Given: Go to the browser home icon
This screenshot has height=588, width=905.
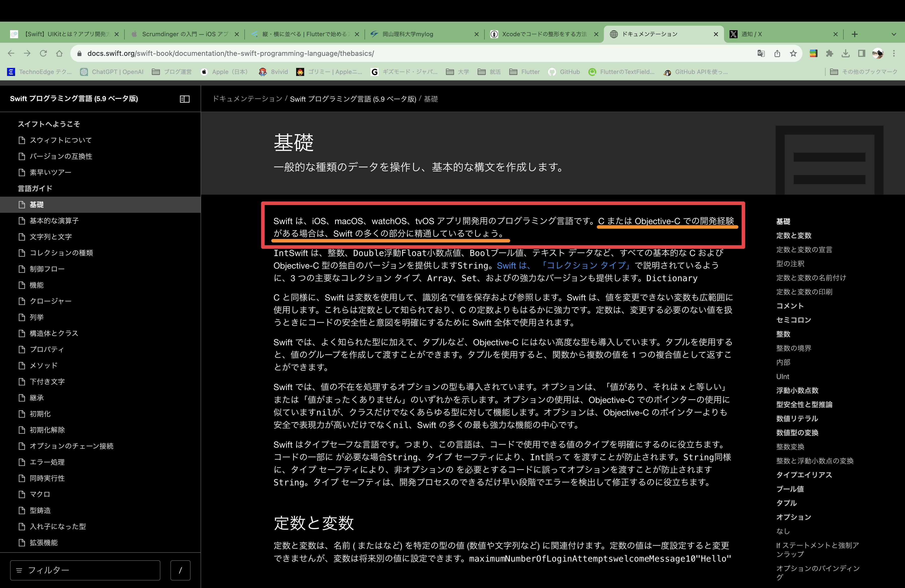Looking at the screenshot, I should 59,54.
